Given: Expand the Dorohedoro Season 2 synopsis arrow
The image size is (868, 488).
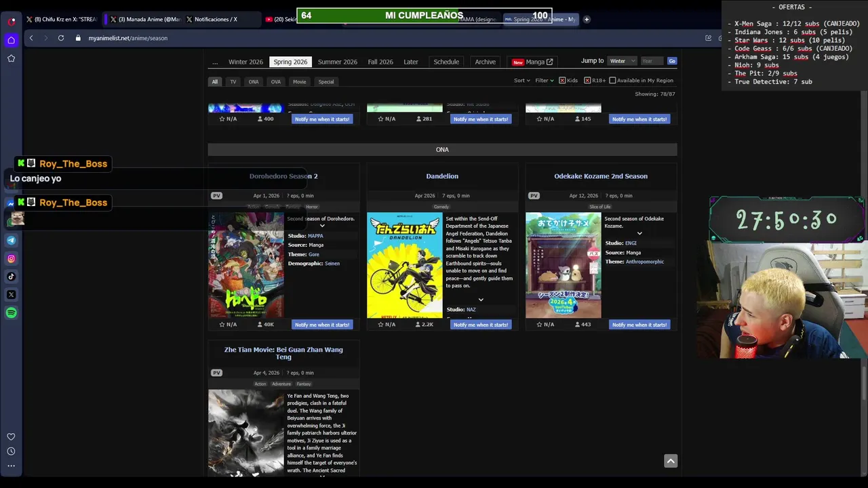Looking at the screenshot, I should click(x=322, y=226).
